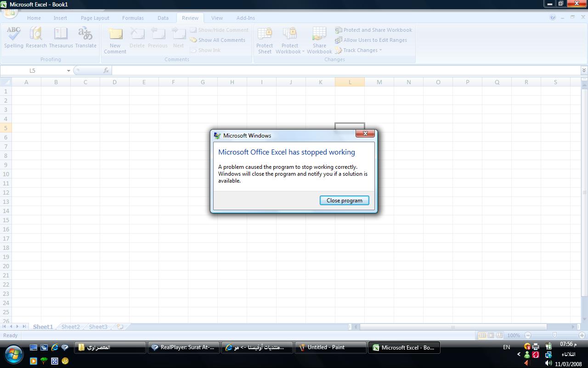Image resolution: width=588 pixels, height=368 pixels.
Task: Open the Windows Start button
Action: click(14, 354)
